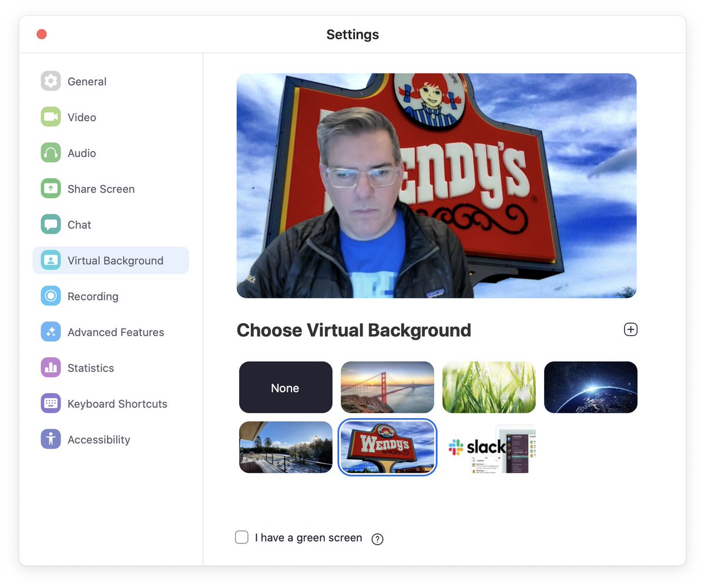Choose None as virtual background

click(286, 387)
